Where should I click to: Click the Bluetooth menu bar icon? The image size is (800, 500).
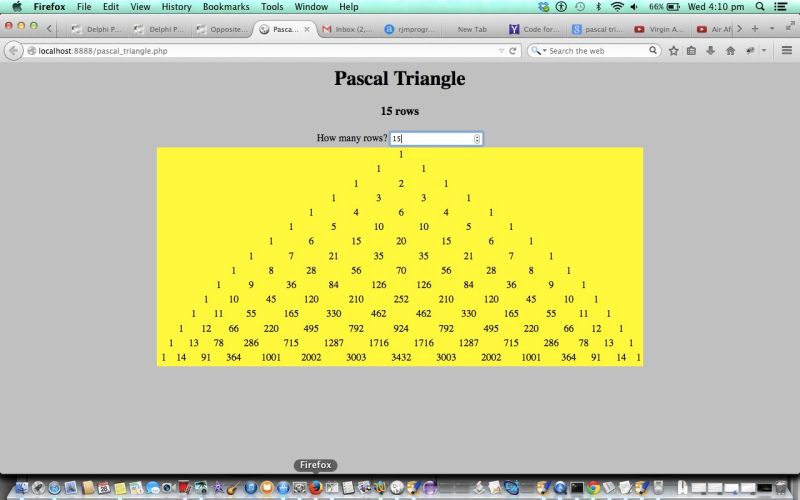coord(598,7)
